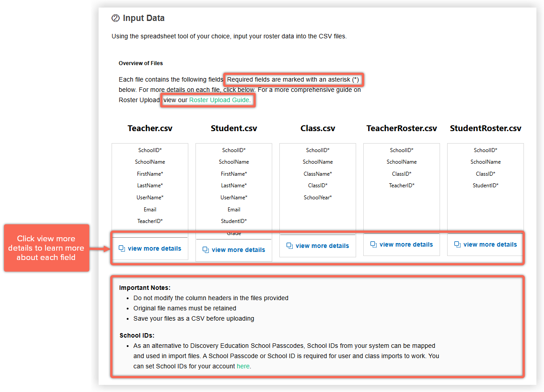Select the StudentRoster.csv column header
This screenshot has width=544, height=392.
coord(485,128)
